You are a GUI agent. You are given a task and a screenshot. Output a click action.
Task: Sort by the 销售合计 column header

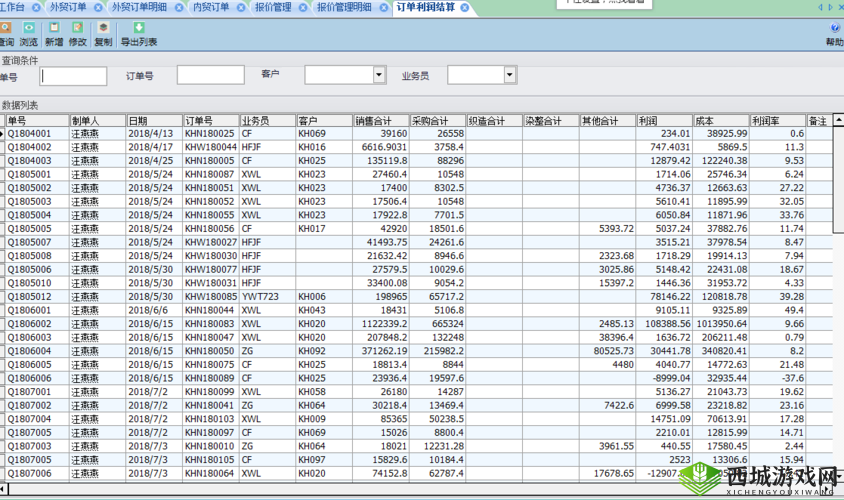pos(380,120)
